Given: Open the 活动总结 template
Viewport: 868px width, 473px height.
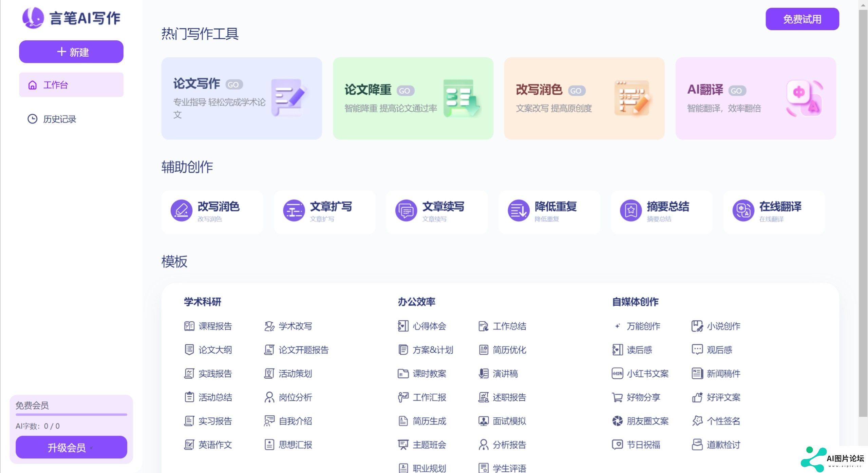Looking at the screenshot, I should (x=208, y=397).
